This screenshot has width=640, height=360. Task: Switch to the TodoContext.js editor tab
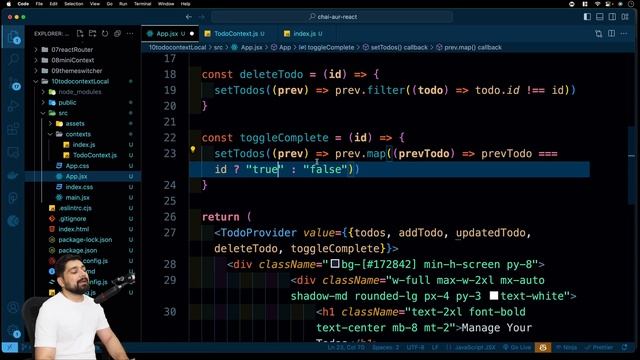pyautogui.click(x=235, y=33)
